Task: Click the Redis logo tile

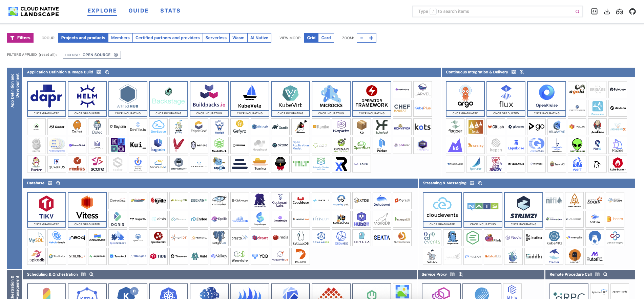Action: point(280,238)
